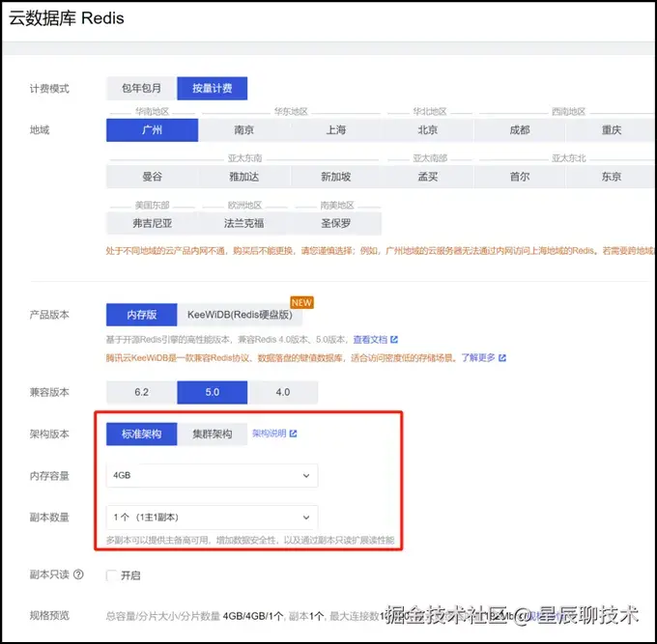Switch to KeeWiDB(Redis硬盘版) edition
This screenshot has height=644, width=657.
pyautogui.click(x=240, y=315)
